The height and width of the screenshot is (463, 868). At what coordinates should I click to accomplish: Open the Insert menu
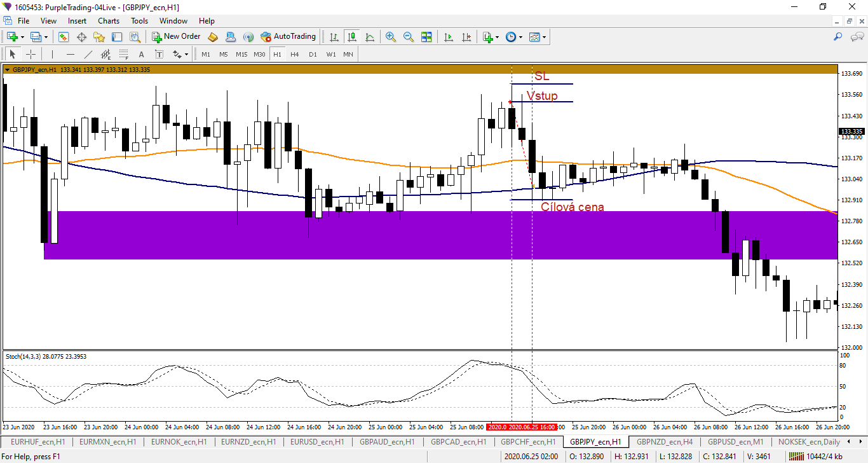[78, 21]
